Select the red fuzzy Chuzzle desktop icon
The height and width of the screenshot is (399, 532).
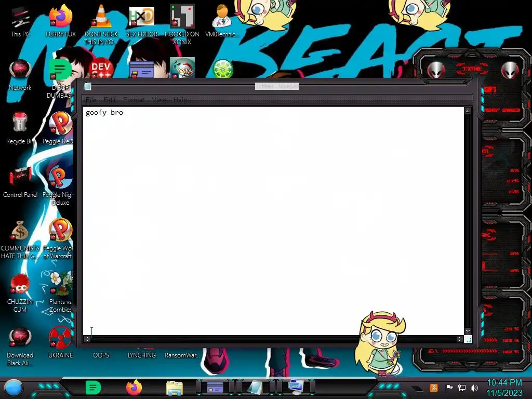point(20,293)
